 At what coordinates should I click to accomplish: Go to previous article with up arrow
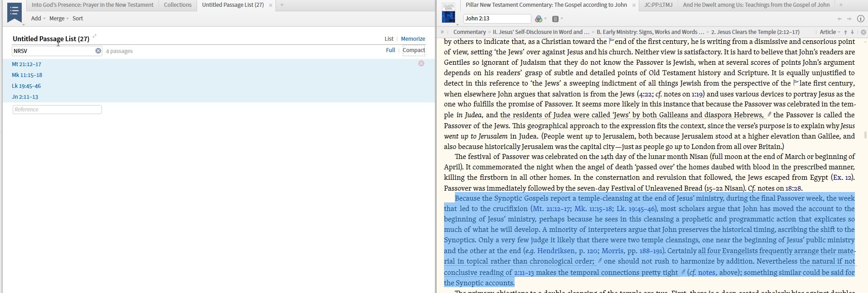pyautogui.click(x=845, y=32)
